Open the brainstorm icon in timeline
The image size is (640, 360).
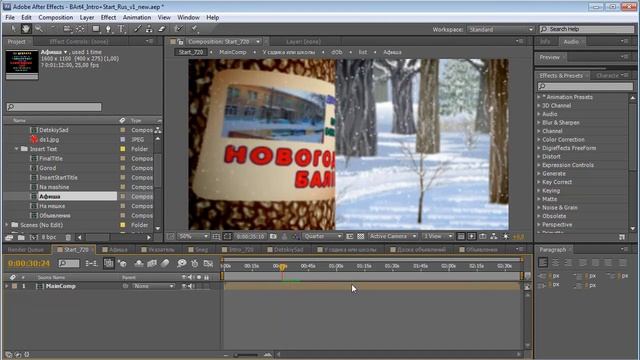coord(182,264)
